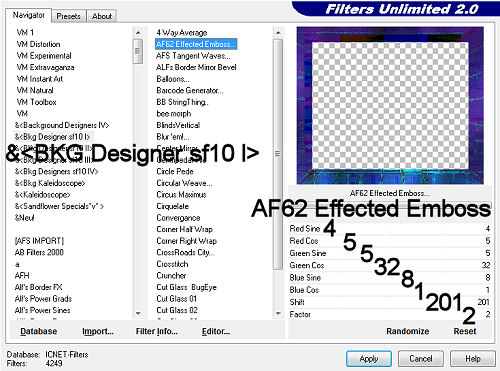The height and width of the screenshot is (371, 500).
Task: Click the Cancel button
Action: [421, 359]
